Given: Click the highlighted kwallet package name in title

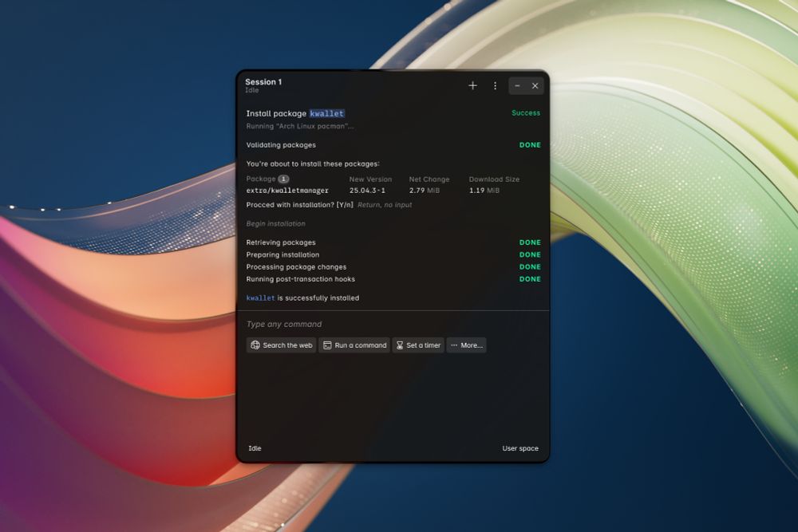Looking at the screenshot, I should (326, 113).
